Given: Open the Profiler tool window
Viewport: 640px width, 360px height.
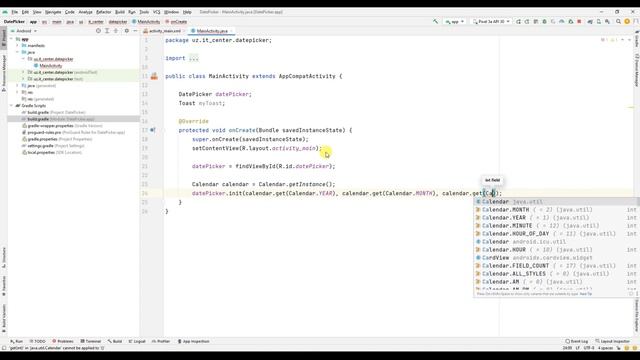Looking at the screenshot, I should point(161,341).
